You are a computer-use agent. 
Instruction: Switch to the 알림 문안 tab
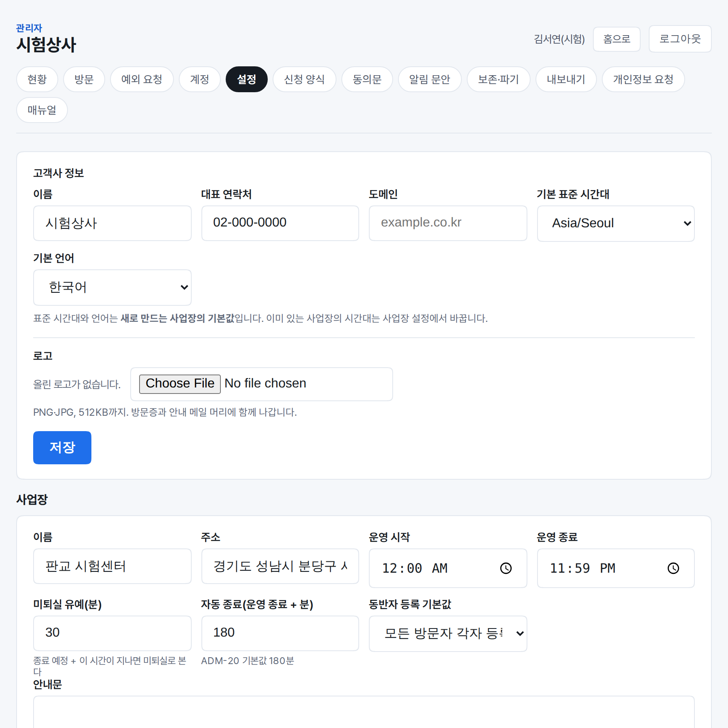[430, 79]
